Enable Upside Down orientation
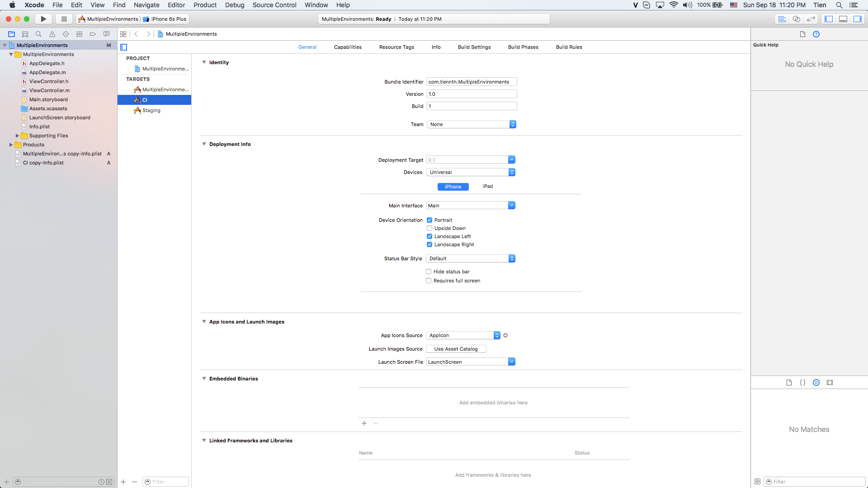The width and height of the screenshot is (868, 488). pyautogui.click(x=429, y=228)
